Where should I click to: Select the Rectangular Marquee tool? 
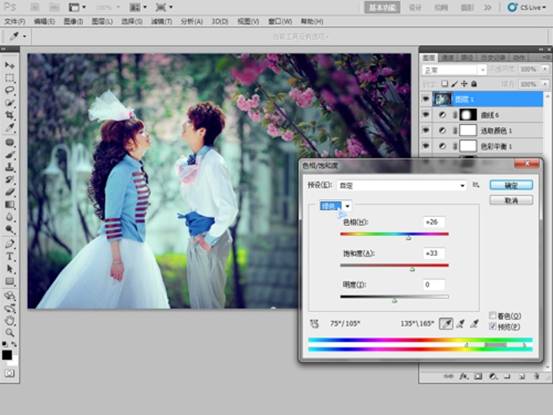10,78
